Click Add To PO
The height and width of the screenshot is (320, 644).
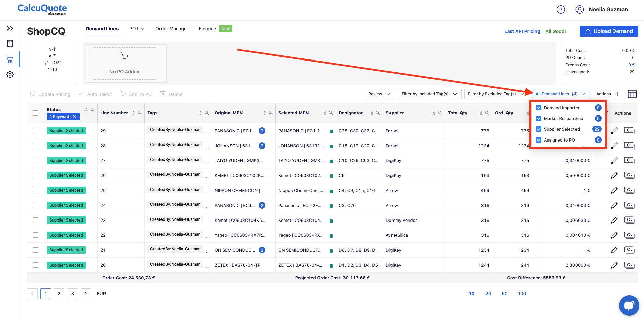coord(136,94)
